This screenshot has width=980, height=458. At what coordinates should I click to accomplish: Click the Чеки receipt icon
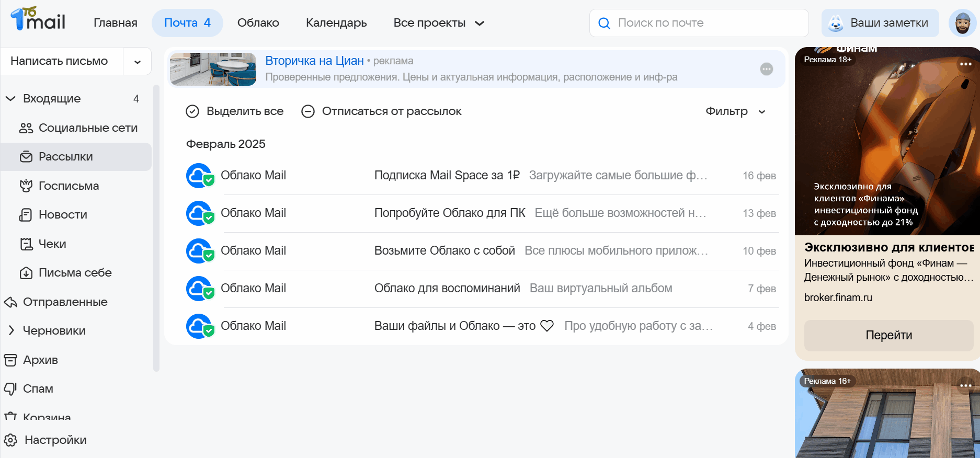pyautogui.click(x=26, y=244)
